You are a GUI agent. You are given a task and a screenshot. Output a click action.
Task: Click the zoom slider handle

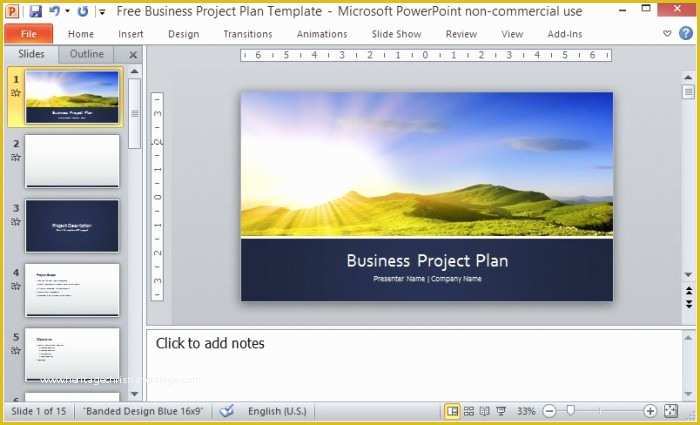570,410
